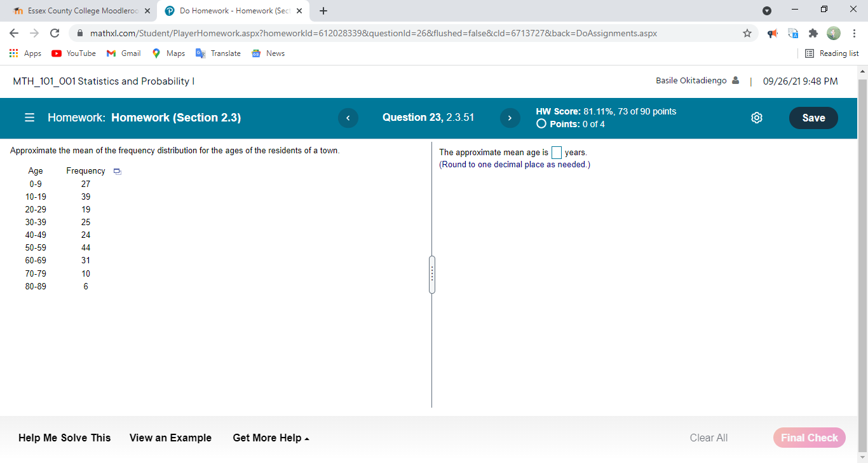Open the Gmail bookmark
The width and height of the screenshot is (868, 463).
(124, 53)
